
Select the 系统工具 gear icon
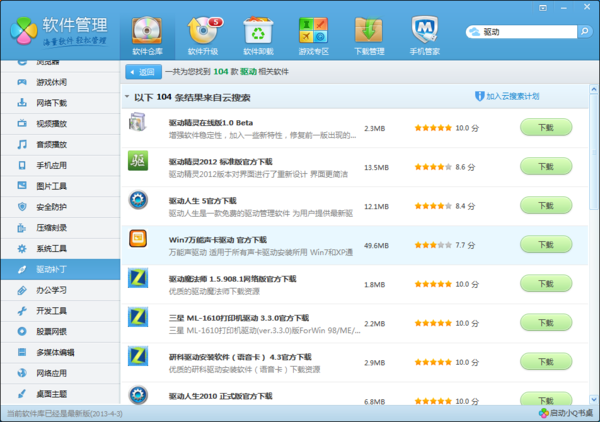22,249
